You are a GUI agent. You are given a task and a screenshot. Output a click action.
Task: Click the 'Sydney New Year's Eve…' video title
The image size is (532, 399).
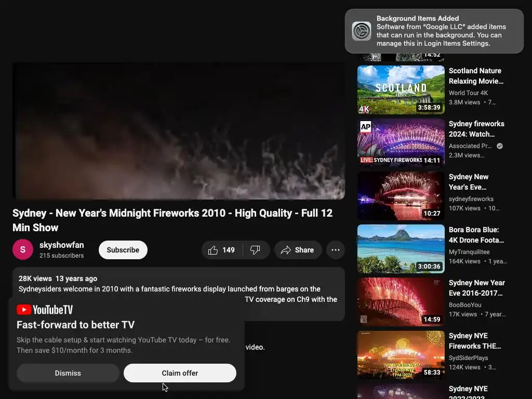click(x=469, y=182)
